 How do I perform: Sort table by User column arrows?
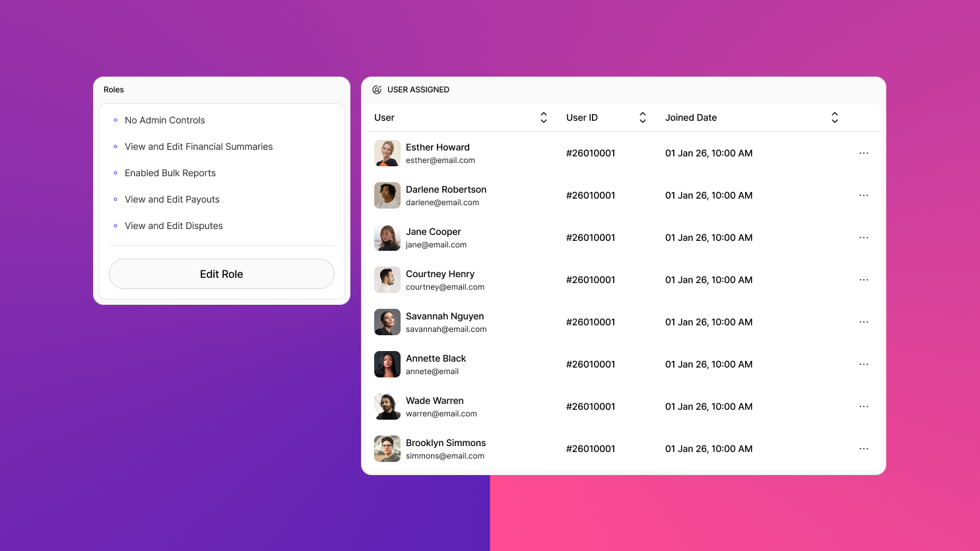click(x=544, y=117)
